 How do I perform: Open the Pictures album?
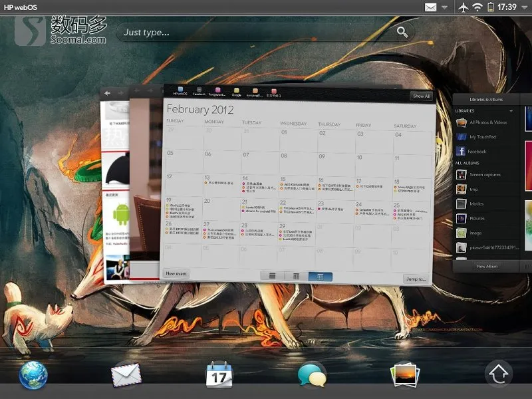[486, 219]
